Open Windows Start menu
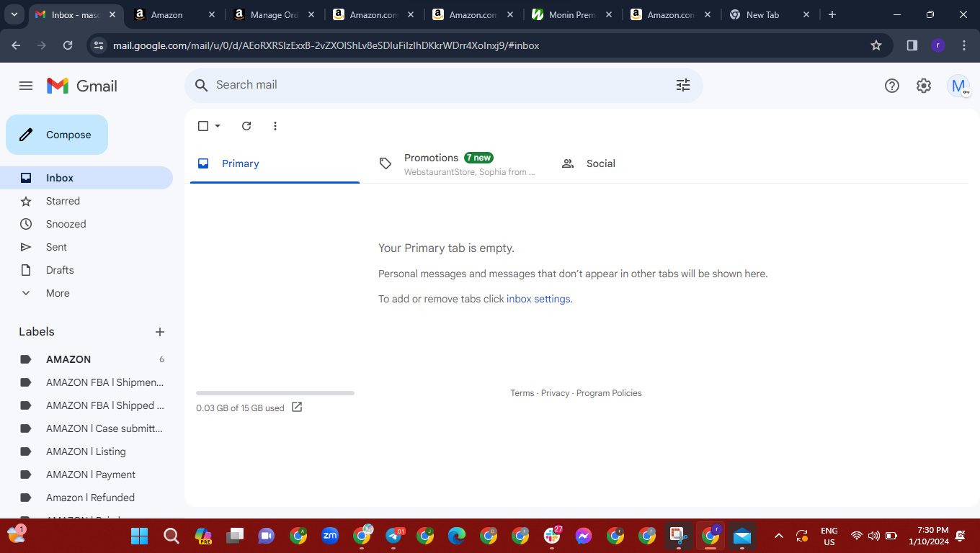Screen dimensions: 980x553 coord(139,536)
